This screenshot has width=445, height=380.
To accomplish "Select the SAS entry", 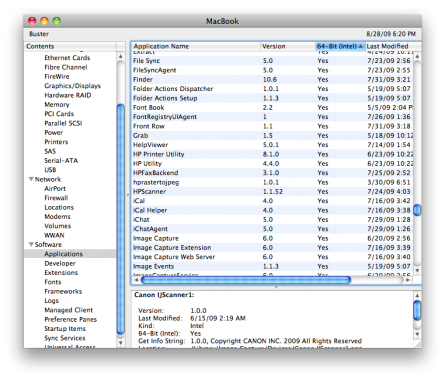I will pos(50,151).
